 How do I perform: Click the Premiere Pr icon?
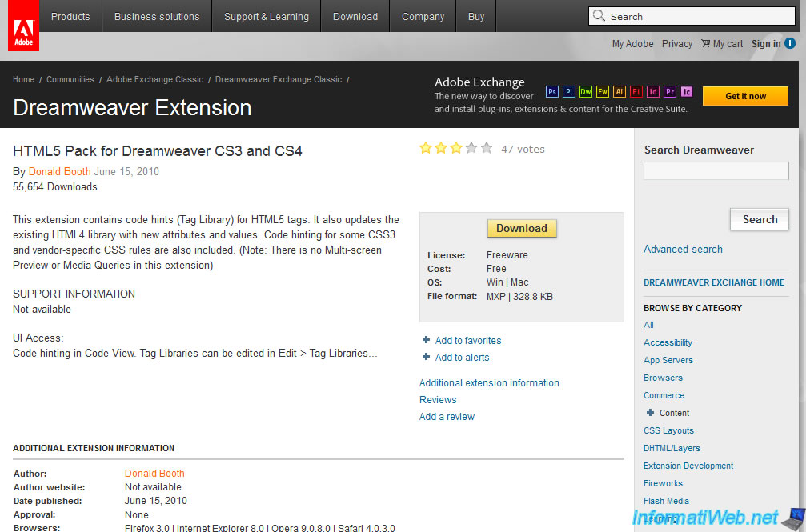670,91
